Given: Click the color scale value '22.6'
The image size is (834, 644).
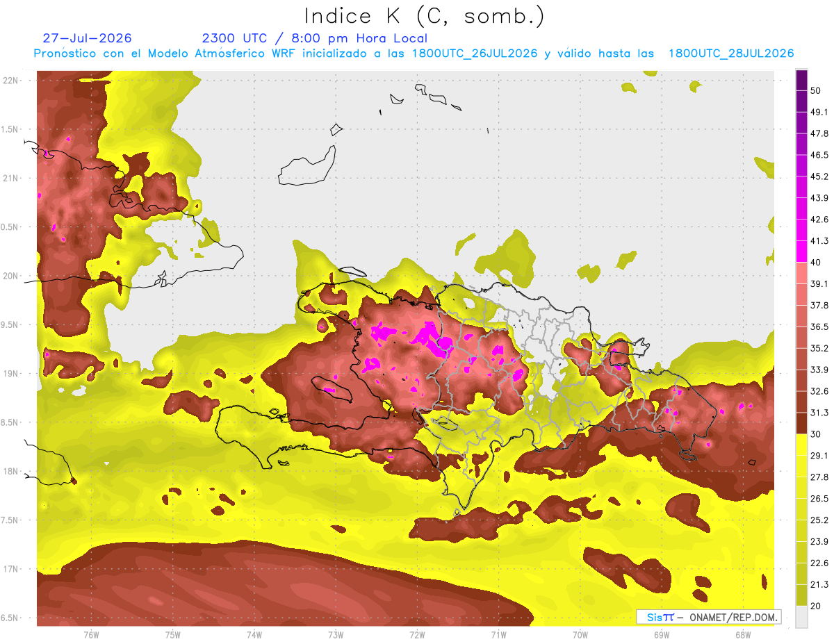Looking at the screenshot, I should pyautogui.click(x=819, y=563).
